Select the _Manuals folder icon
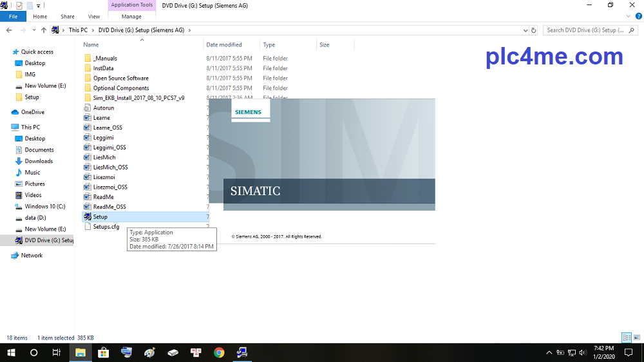This screenshot has height=362, width=644. click(x=88, y=59)
